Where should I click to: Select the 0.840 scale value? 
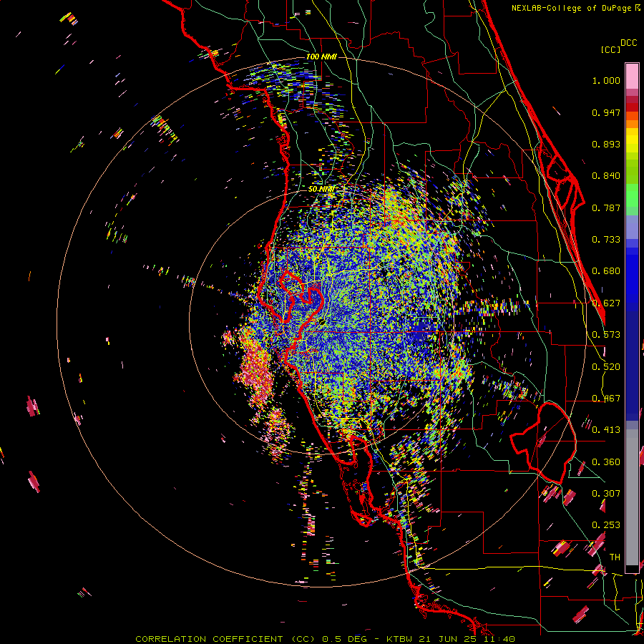tap(606, 176)
